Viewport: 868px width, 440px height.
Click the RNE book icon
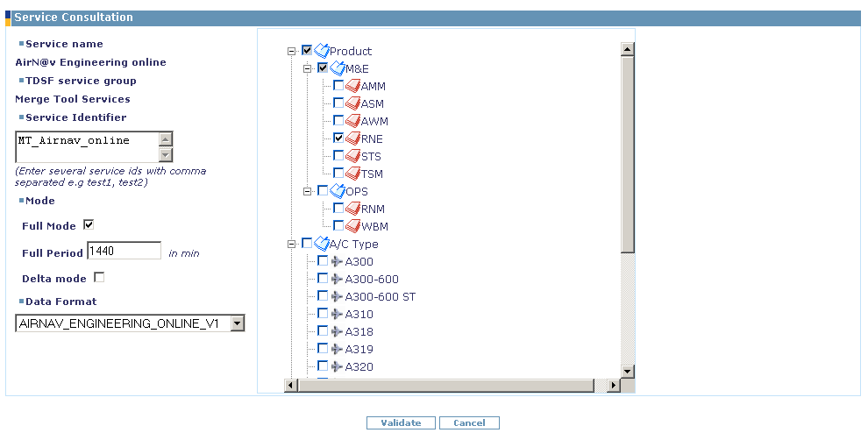tap(353, 138)
